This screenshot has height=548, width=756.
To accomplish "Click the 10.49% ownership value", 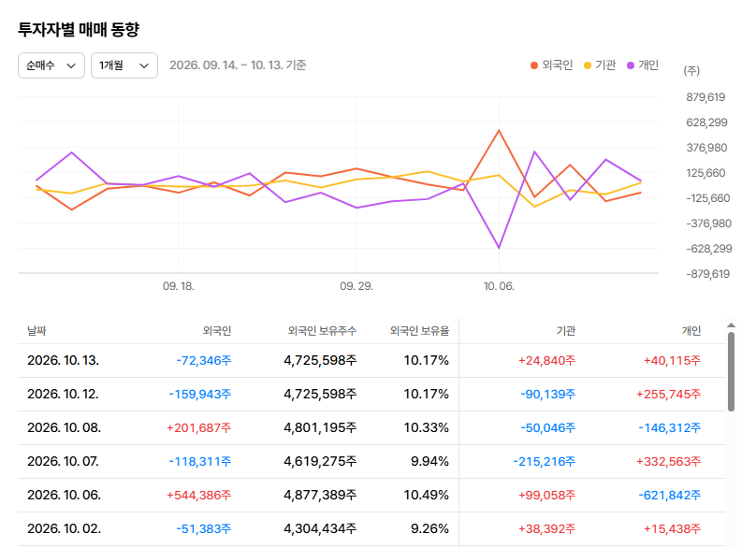I will point(427,496).
